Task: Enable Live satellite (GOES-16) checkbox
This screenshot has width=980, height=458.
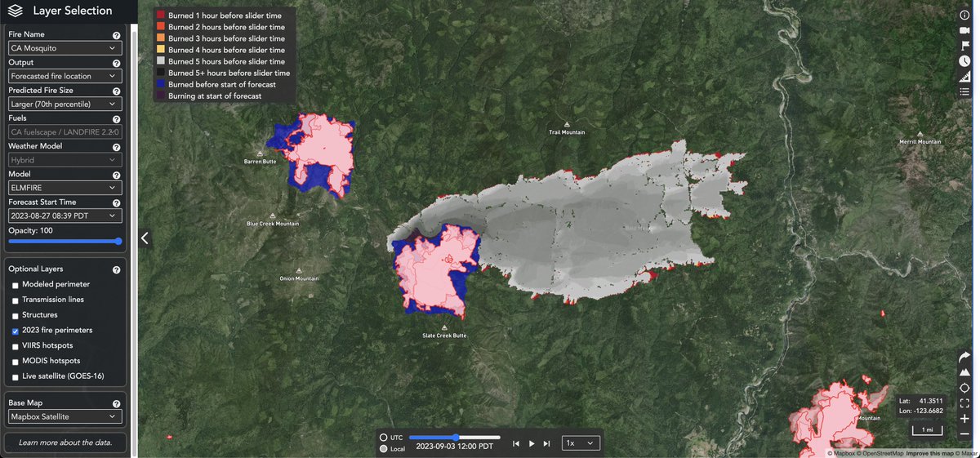Action: 16,377
